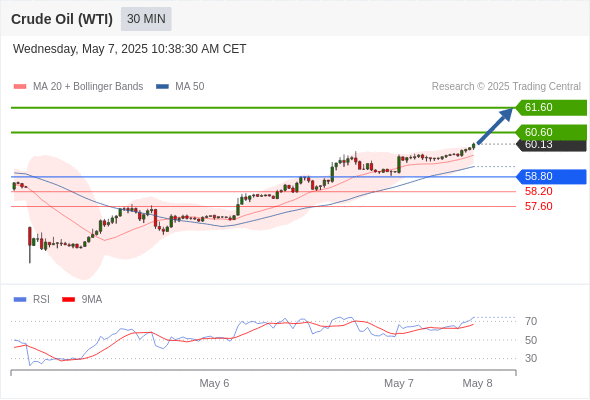Click the Crude Oil (WTI) title
This screenshot has width=590, height=400.
pos(62,19)
